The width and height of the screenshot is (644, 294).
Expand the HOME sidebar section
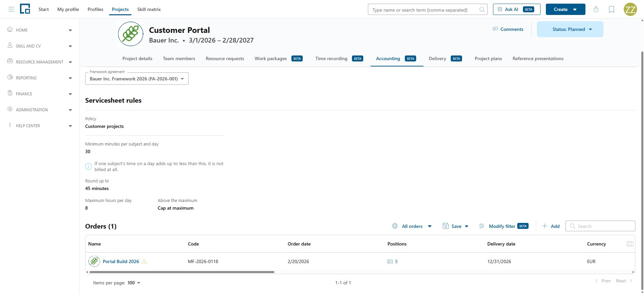(40, 30)
